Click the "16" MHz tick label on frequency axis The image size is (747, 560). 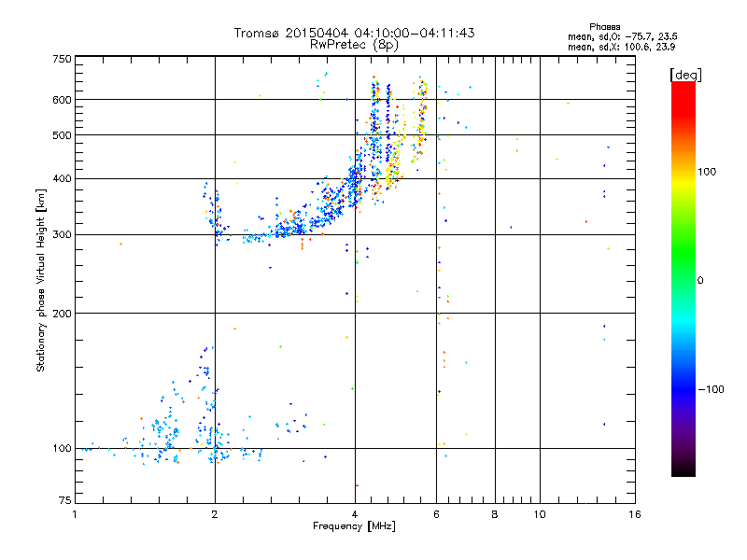(x=635, y=514)
